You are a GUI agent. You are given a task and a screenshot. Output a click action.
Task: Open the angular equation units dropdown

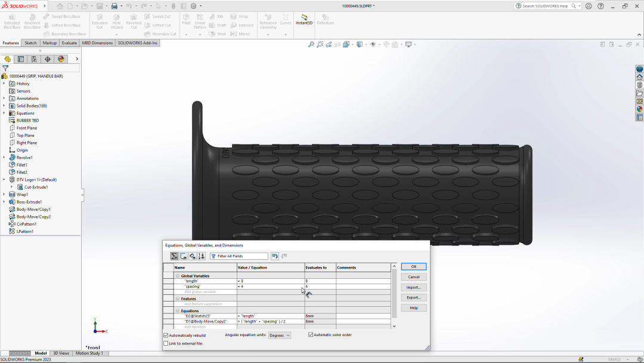point(280,335)
